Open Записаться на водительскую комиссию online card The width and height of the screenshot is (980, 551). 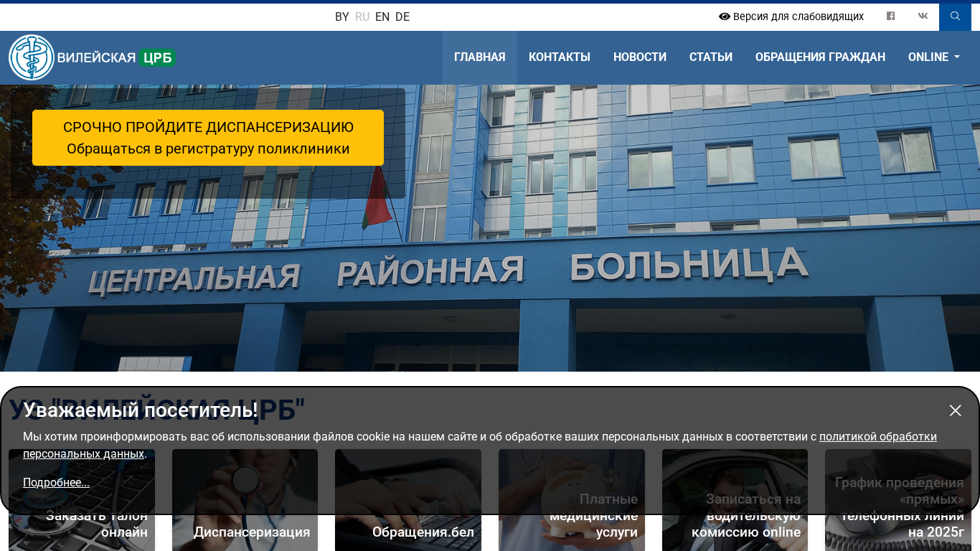point(735,500)
